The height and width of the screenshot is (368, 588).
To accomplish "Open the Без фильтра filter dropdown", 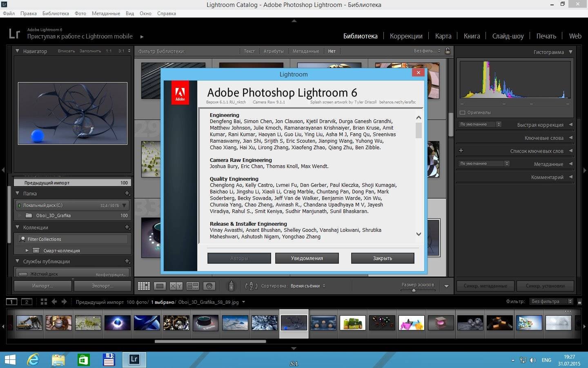I will click(x=552, y=301).
